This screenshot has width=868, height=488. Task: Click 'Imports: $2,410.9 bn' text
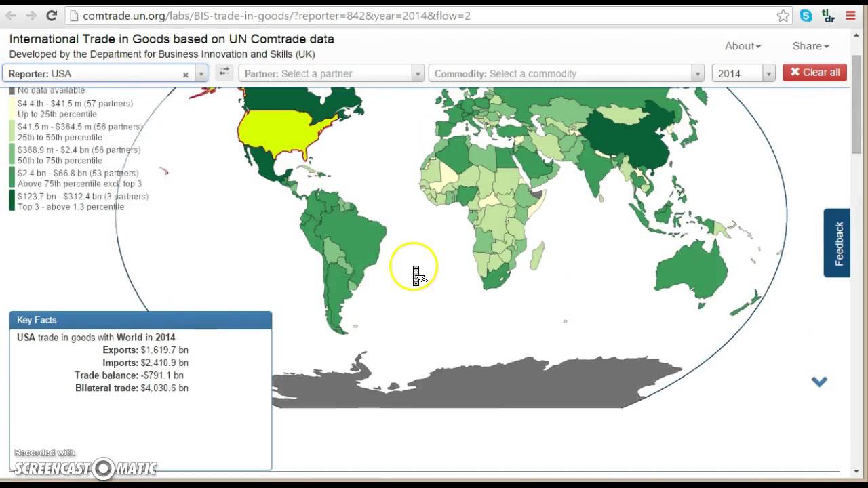coord(146,363)
